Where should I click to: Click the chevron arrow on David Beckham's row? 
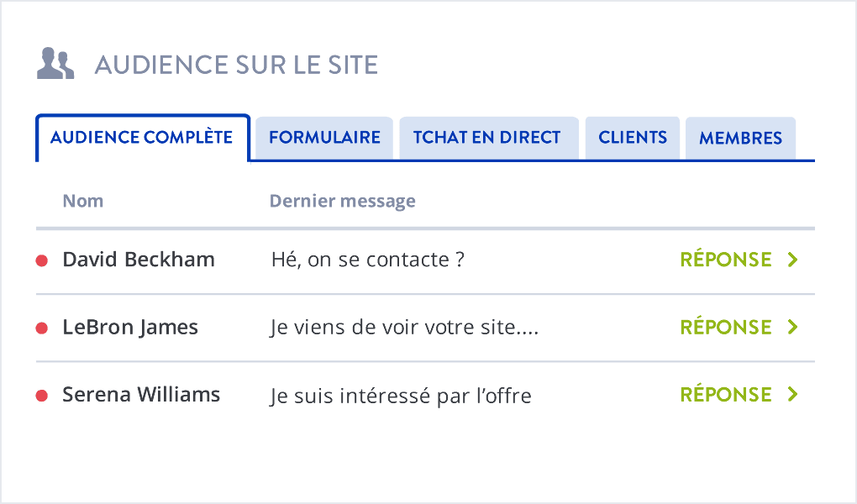[x=791, y=260]
